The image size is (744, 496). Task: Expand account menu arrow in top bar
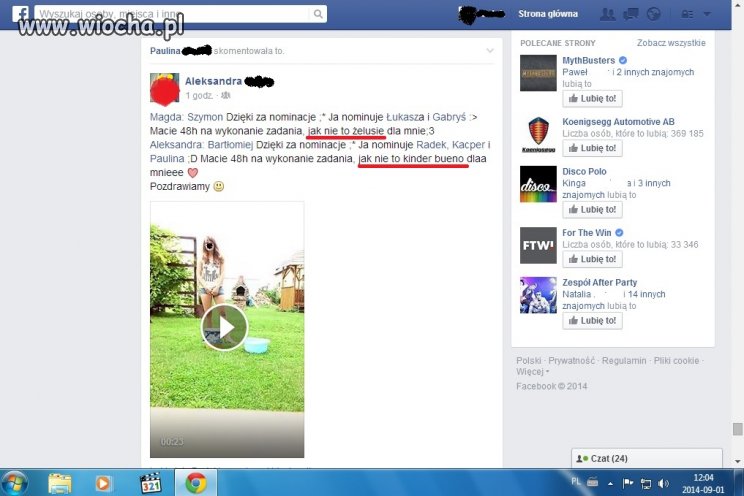707,14
